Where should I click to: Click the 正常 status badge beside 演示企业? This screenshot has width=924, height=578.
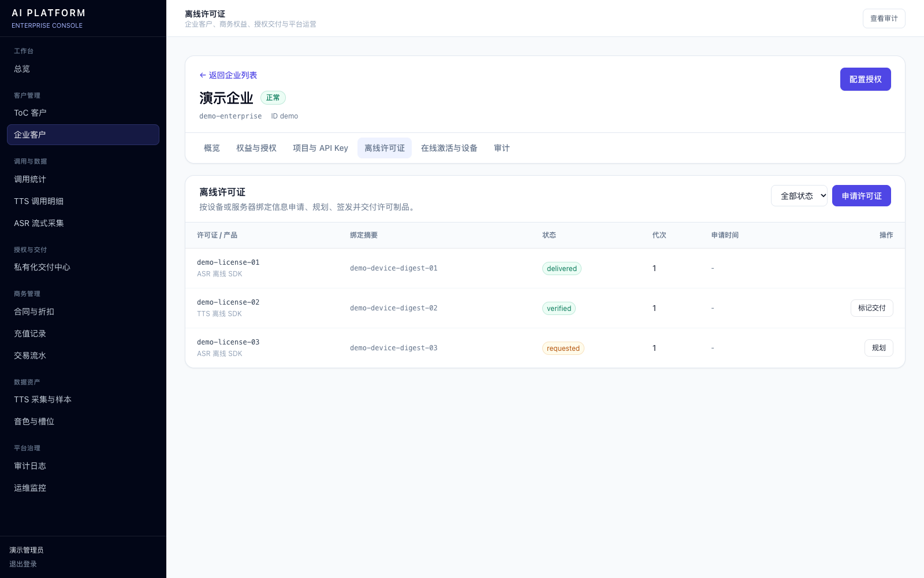point(273,98)
